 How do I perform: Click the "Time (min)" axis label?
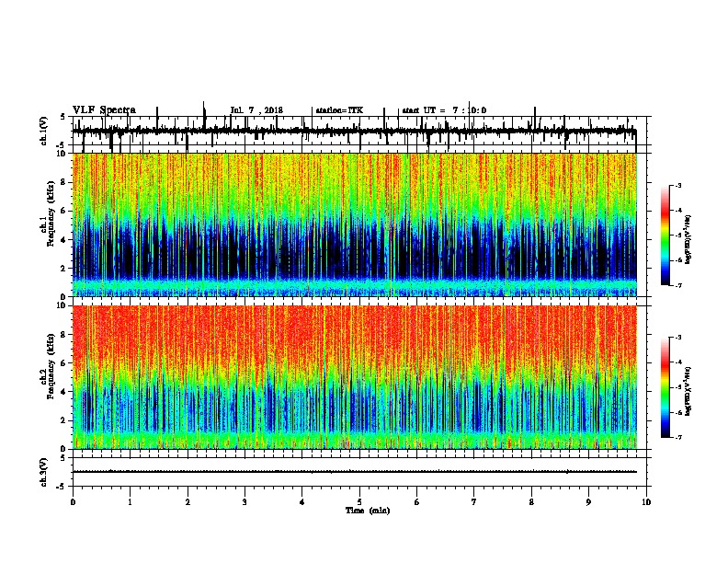click(x=368, y=511)
